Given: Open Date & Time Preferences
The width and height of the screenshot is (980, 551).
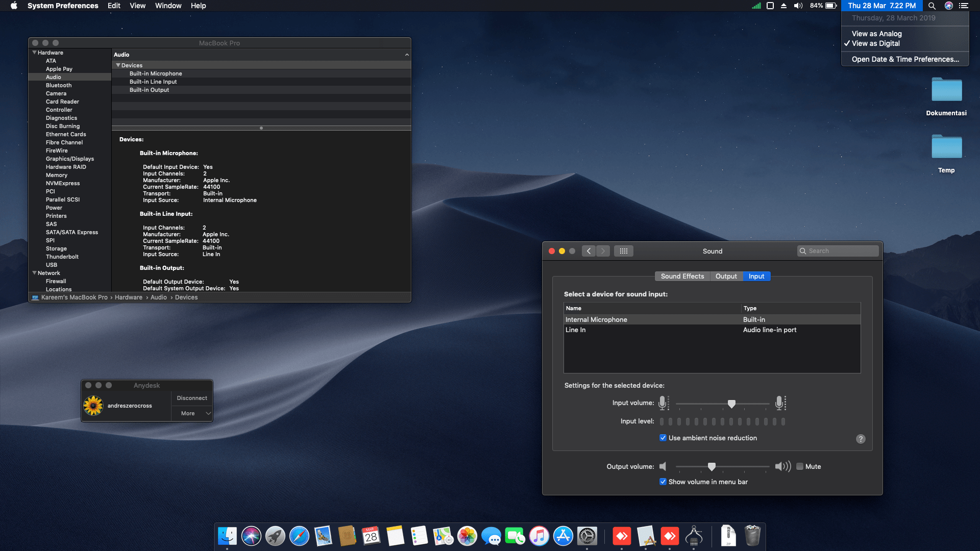Looking at the screenshot, I should click(905, 59).
